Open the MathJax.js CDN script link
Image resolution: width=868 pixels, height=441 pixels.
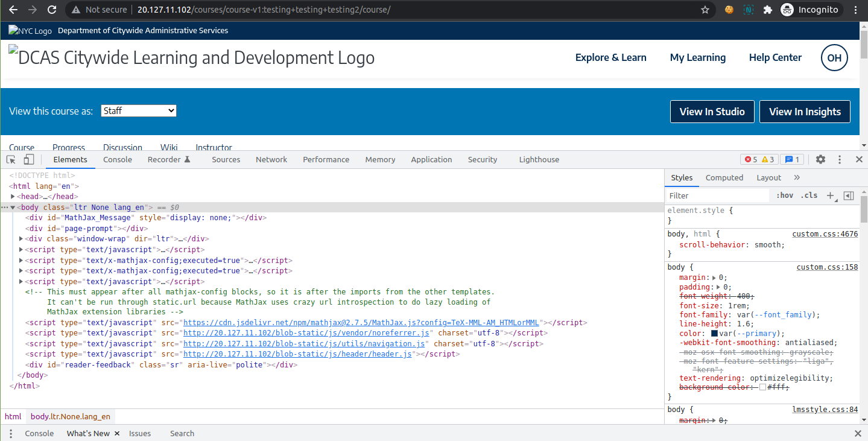coord(361,323)
